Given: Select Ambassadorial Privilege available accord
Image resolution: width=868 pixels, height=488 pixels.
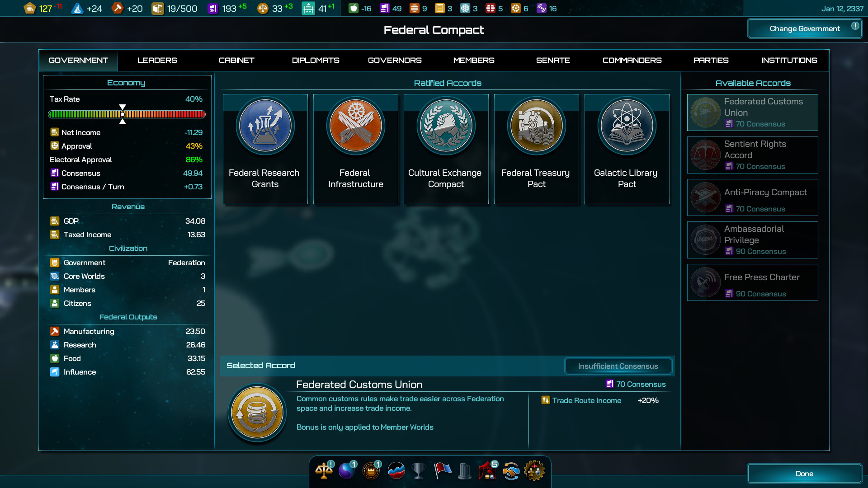Looking at the screenshot, I should pyautogui.click(x=753, y=240).
